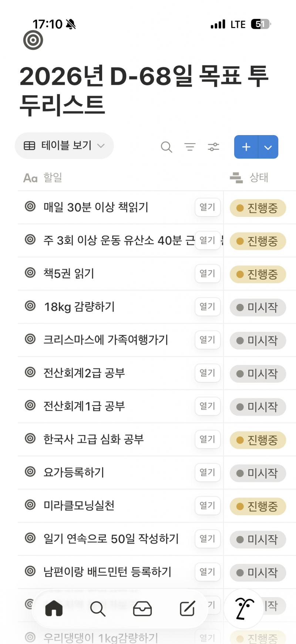Open search within the table view
Screen dimensions: 296x644
tap(166, 147)
